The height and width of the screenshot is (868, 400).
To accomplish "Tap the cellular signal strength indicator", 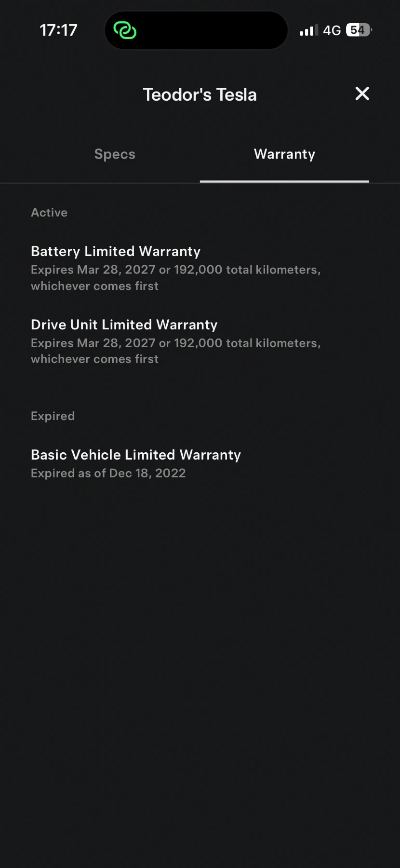I will [307, 30].
